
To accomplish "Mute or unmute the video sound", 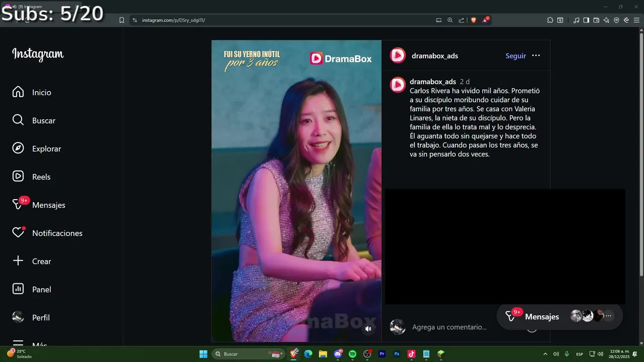I will coord(368,329).
